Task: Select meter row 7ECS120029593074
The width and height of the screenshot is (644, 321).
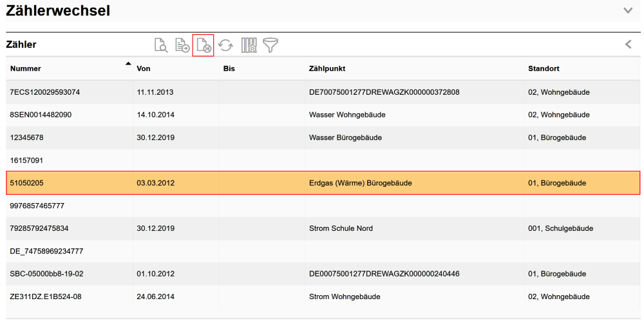Action: pyautogui.click(x=45, y=92)
